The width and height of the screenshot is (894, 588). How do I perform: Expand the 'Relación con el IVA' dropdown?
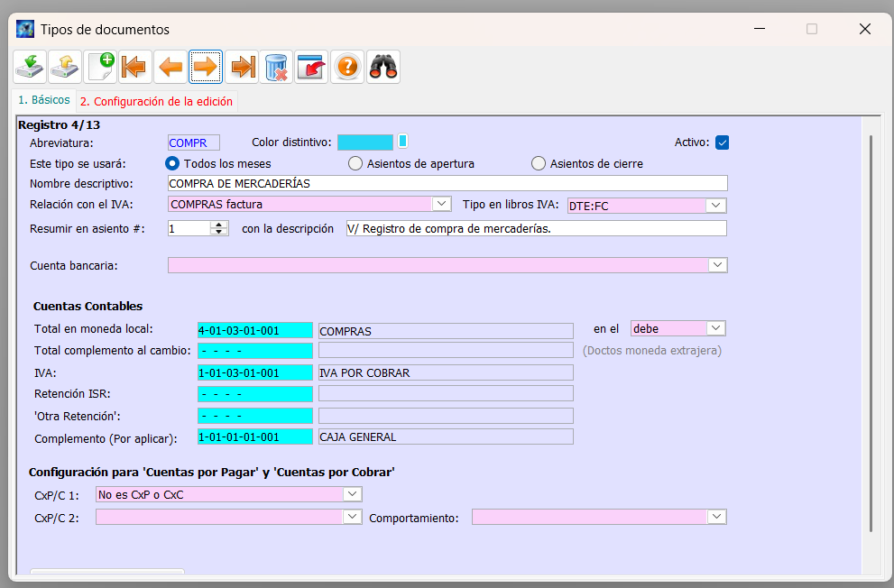pyautogui.click(x=441, y=204)
